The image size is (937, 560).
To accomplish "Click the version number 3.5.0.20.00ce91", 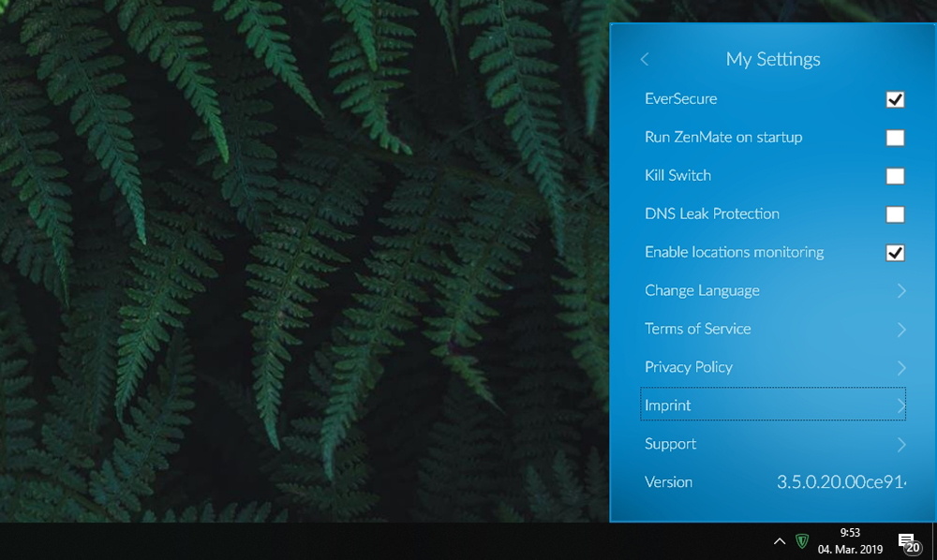I will pos(841,481).
